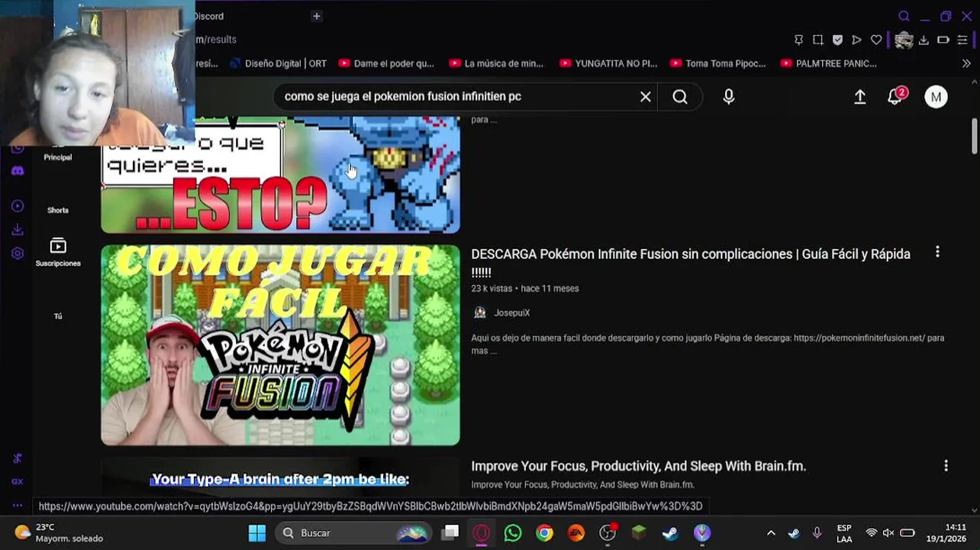Open the ESP LAA language switcher

click(844, 533)
